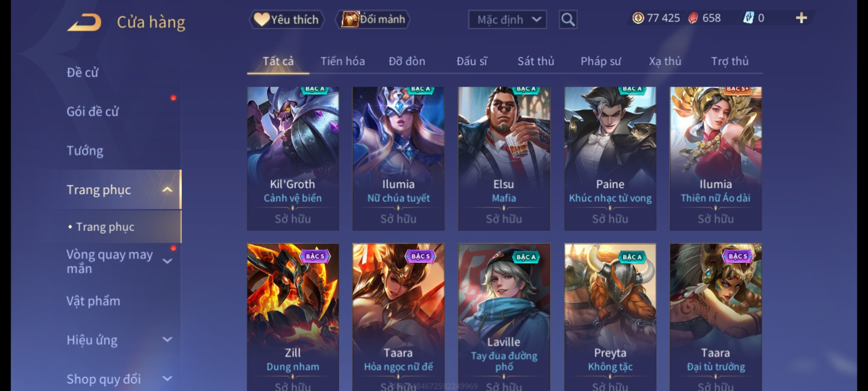Switch to the Sát thủ tab
Screen dimensions: 868x391
[536, 61]
